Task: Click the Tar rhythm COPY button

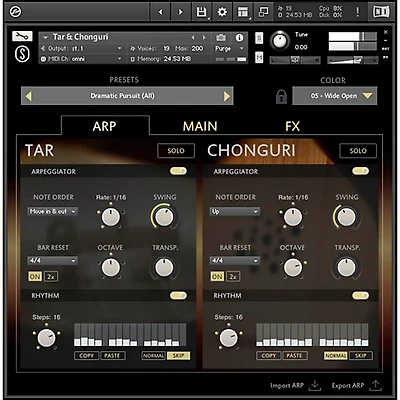Action: click(87, 356)
